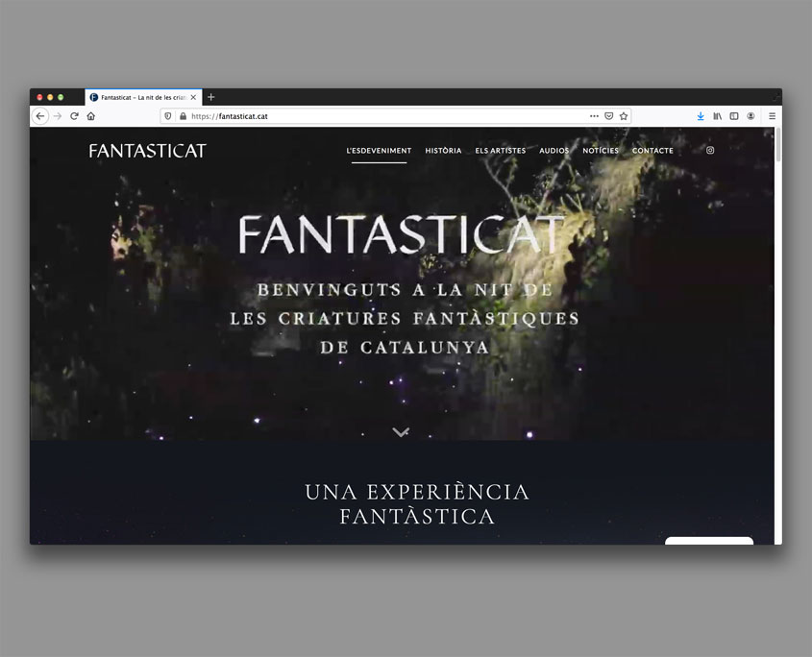Image resolution: width=812 pixels, height=657 pixels.
Task: Open the hamburger application menu
Action: (772, 116)
